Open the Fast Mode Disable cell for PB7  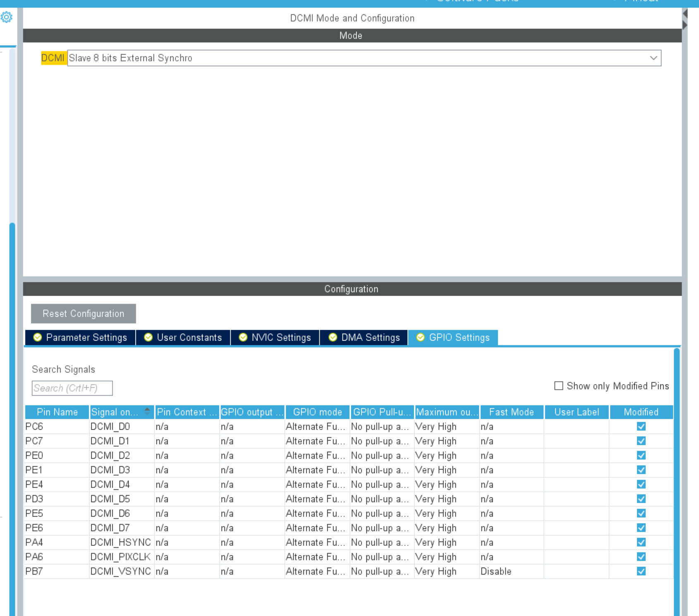[x=512, y=571]
